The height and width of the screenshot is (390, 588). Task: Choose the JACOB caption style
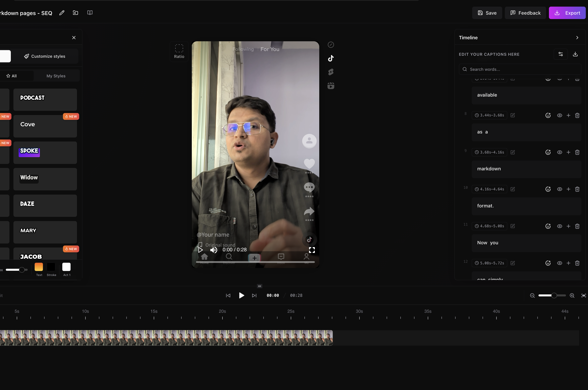point(45,254)
